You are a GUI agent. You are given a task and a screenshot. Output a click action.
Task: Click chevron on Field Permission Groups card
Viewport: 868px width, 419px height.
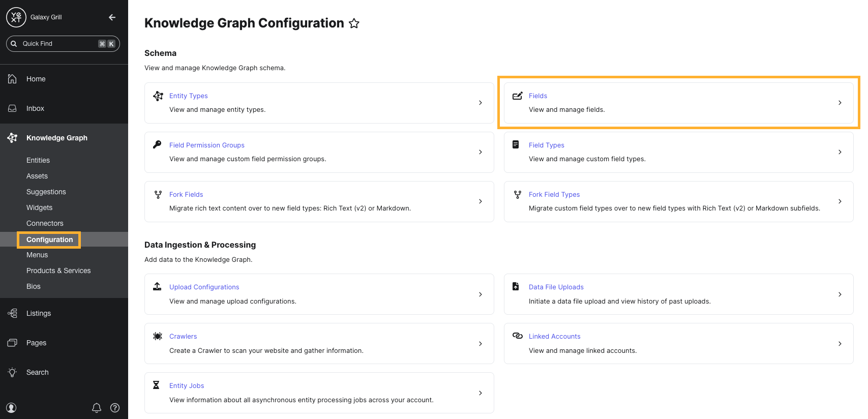[x=481, y=152]
